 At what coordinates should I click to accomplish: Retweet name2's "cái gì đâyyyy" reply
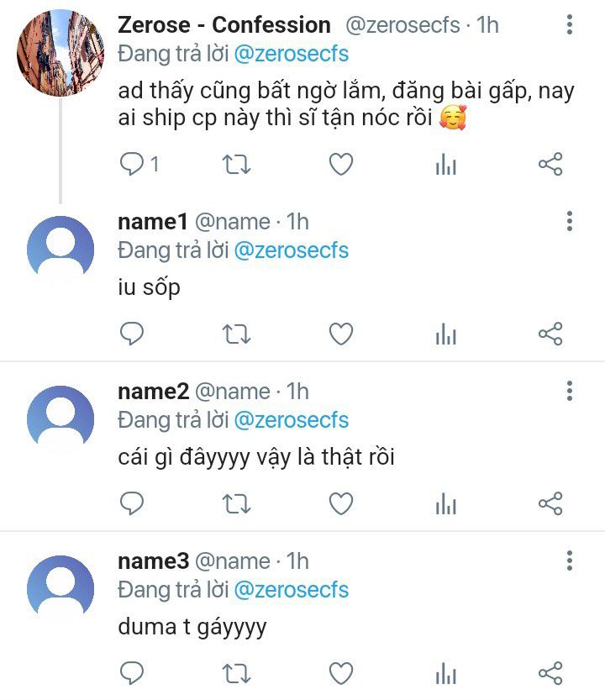236,504
